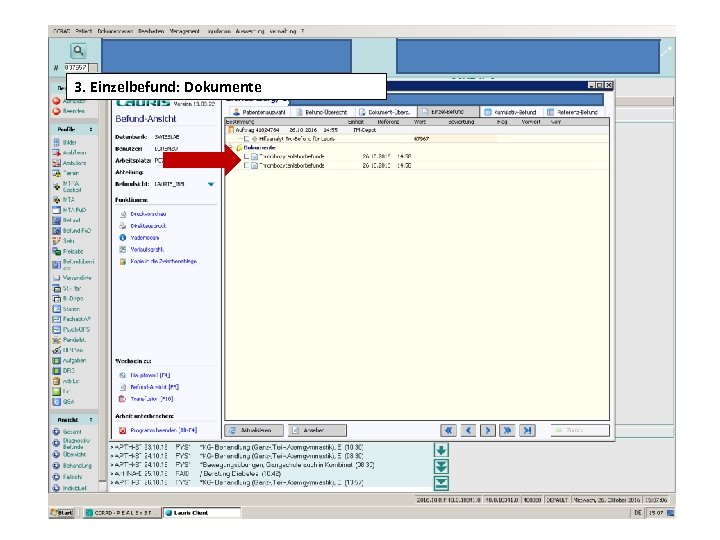Select the B-Dispo profile icon

(56, 298)
